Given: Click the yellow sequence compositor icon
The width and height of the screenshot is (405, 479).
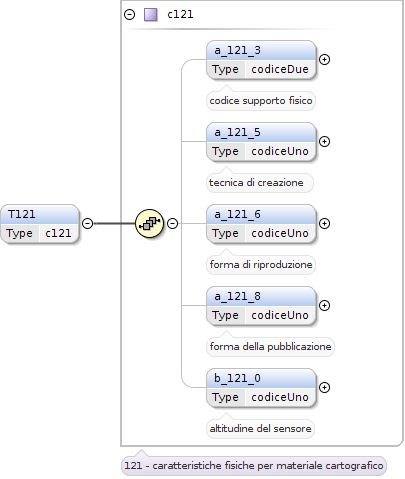Looking at the screenshot, I should tap(149, 223).
